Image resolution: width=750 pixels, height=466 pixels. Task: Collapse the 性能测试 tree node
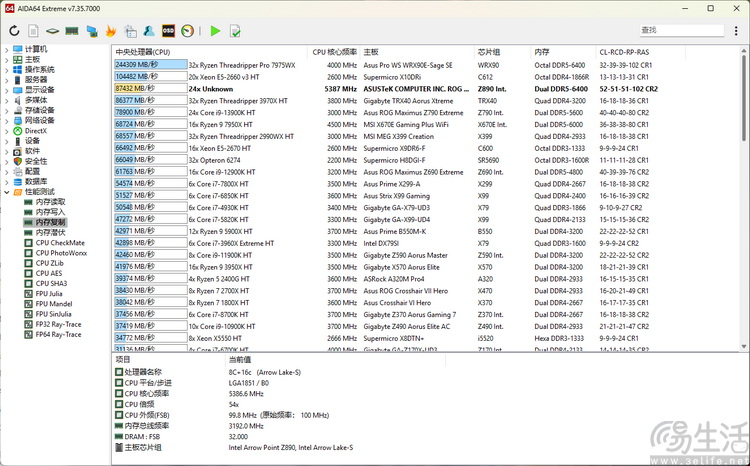pyautogui.click(x=7, y=192)
